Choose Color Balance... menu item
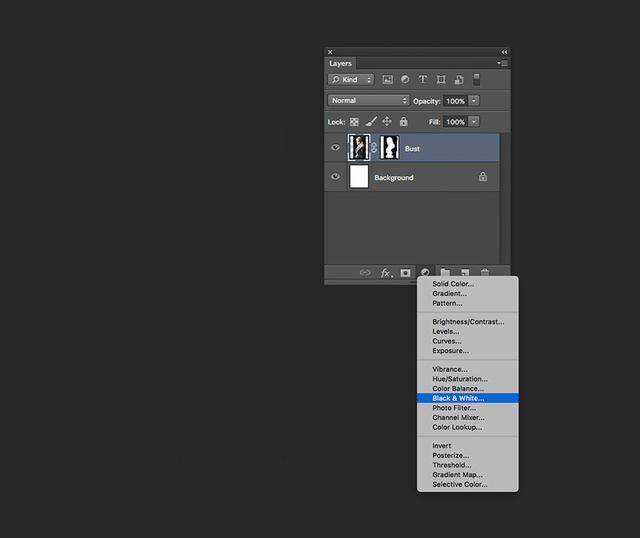The width and height of the screenshot is (640, 538). (468, 389)
